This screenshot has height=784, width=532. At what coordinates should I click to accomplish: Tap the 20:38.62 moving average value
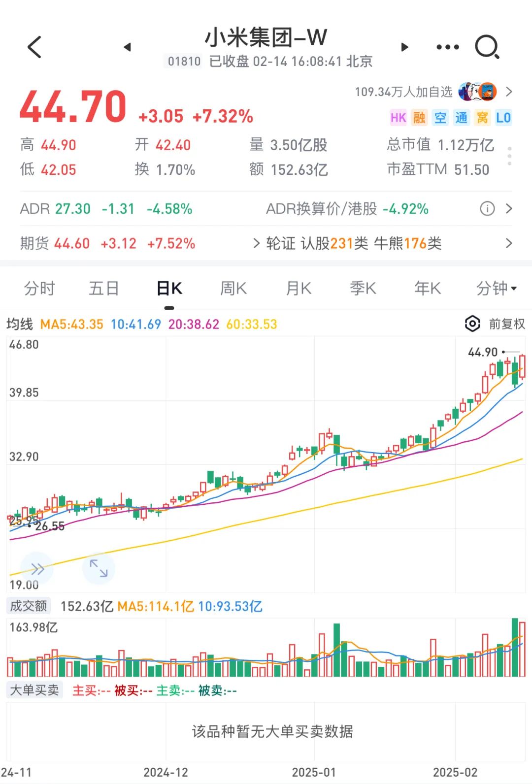point(194,324)
